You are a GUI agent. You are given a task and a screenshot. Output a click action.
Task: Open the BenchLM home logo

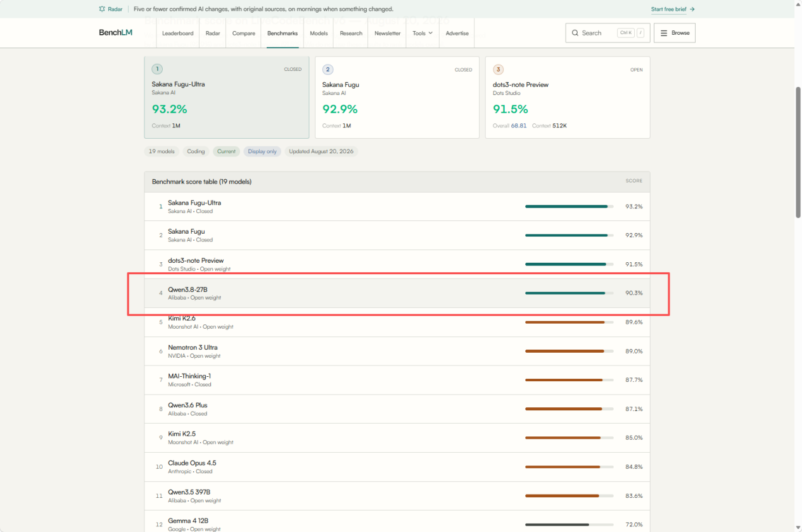click(115, 33)
